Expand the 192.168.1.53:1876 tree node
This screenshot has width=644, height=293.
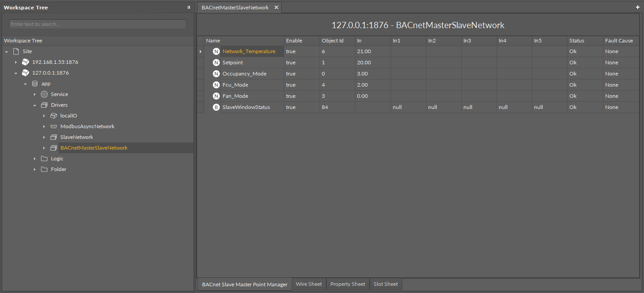(x=16, y=62)
